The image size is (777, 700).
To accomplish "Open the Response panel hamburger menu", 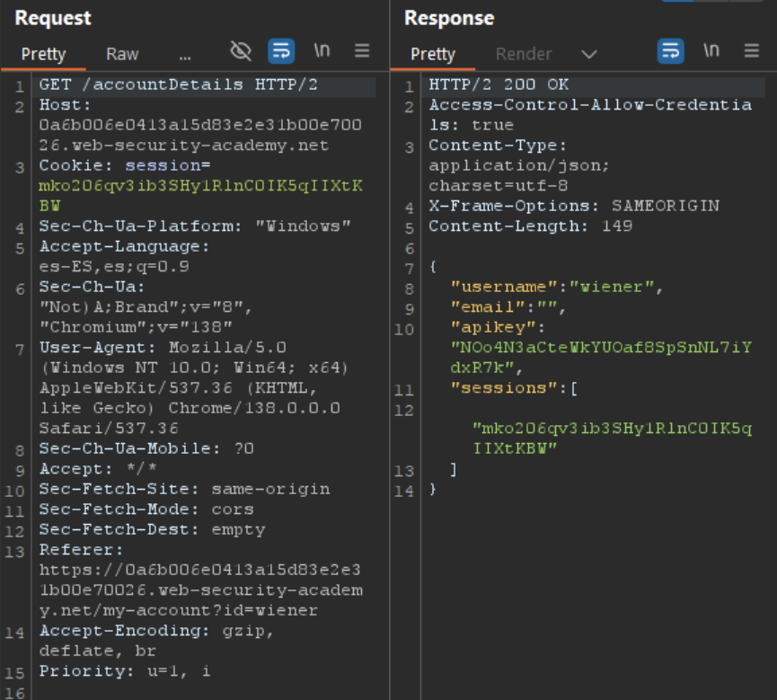I will tap(752, 51).
